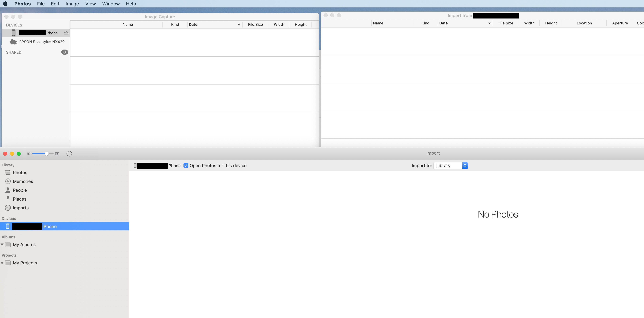Open the File menu
Image resolution: width=644 pixels, height=318 pixels.
pyautogui.click(x=41, y=4)
